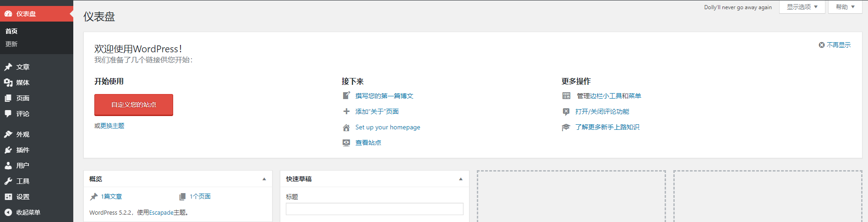Click the comment bubble icon beside 评论
868x222 pixels.
[8, 114]
